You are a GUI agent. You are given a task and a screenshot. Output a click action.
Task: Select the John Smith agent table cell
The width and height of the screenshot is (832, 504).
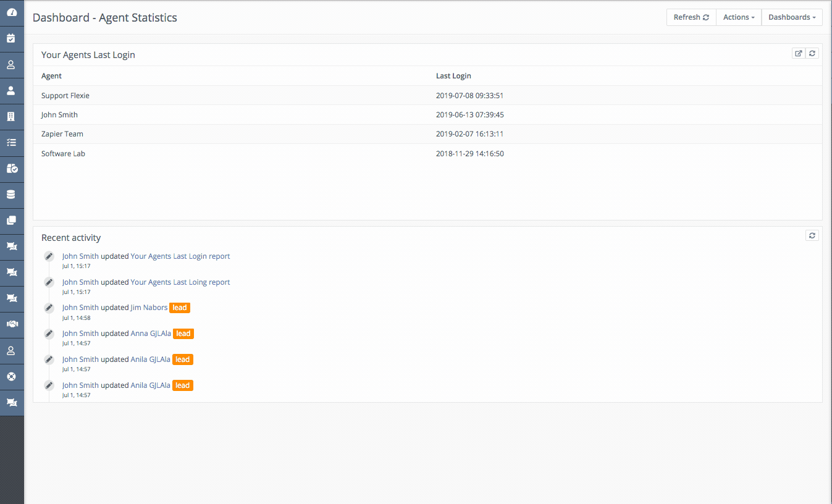(x=59, y=115)
